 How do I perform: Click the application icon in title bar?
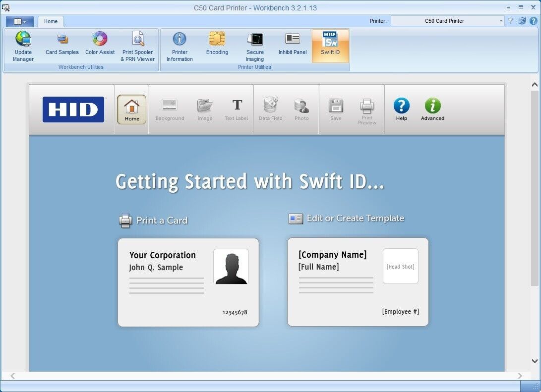pos(6,7)
